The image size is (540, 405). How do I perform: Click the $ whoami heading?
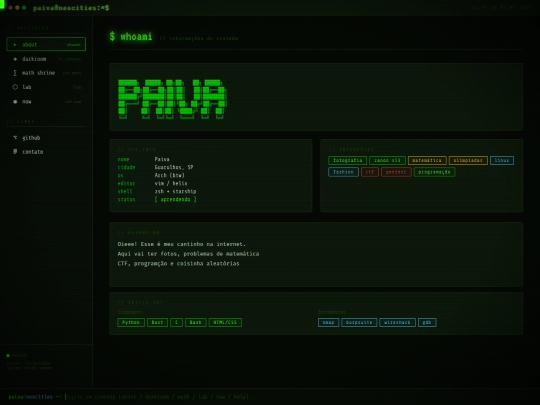131,37
